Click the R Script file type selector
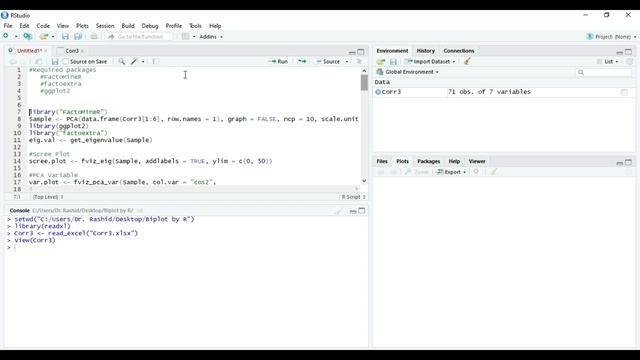 (x=353, y=197)
